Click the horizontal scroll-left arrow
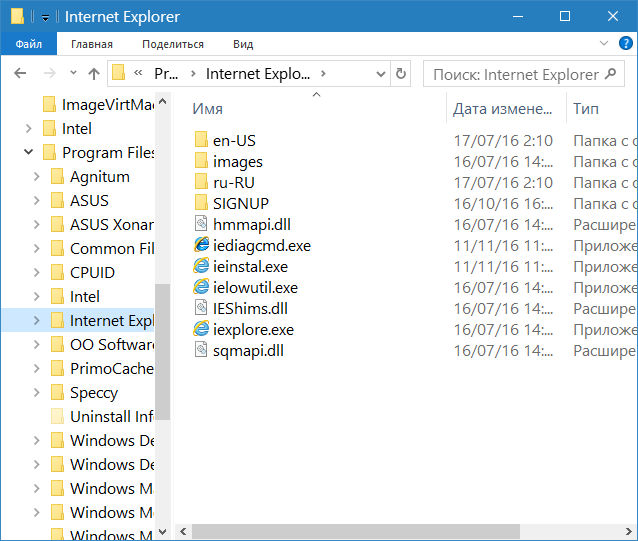This screenshot has width=638, height=541. point(183,531)
